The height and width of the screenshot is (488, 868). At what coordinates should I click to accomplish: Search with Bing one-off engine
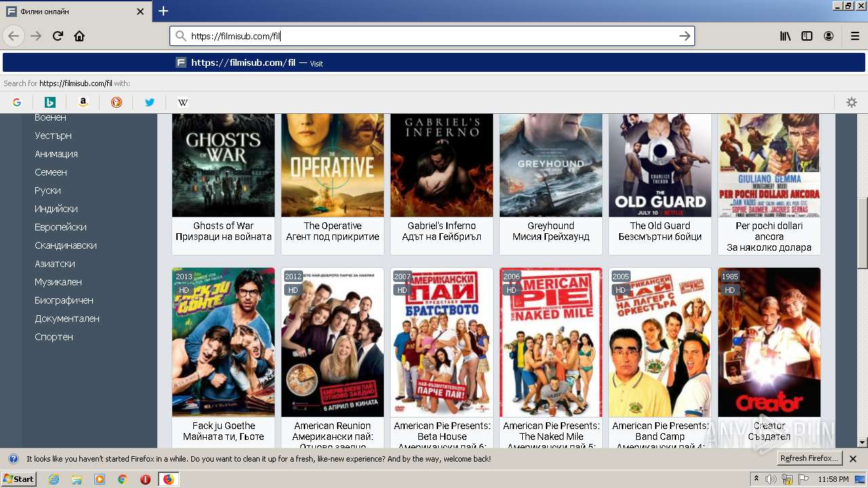(50, 102)
